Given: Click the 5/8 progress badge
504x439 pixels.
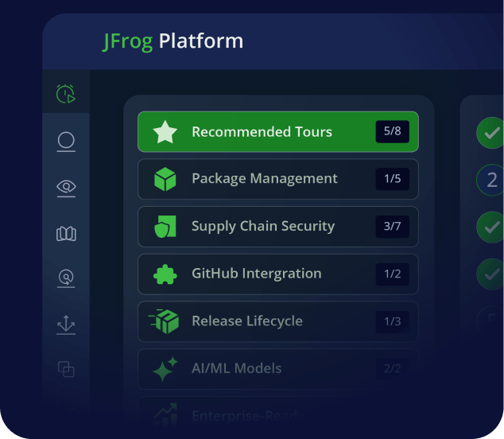Looking at the screenshot, I should [x=392, y=132].
